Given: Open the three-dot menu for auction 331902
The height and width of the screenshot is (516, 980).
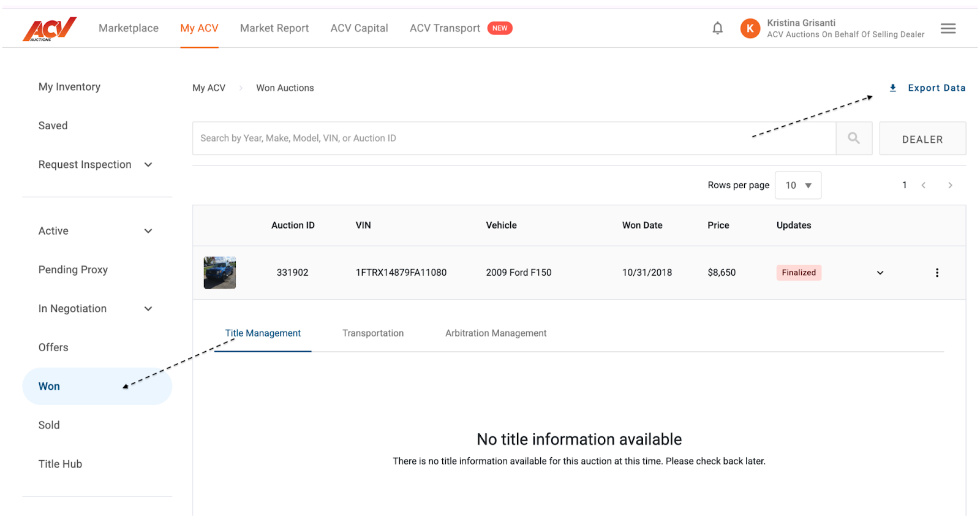Looking at the screenshot, I should tap(937, 273).
